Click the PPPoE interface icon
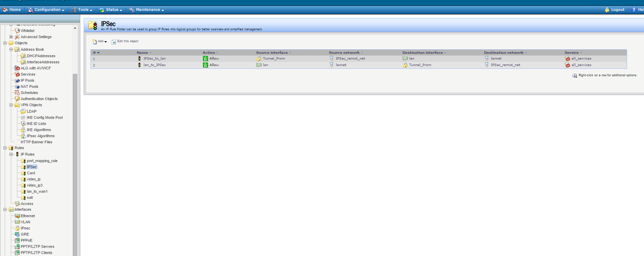The height and width of the screenshot is (256, 644). pyautogui.click(x=17, y=240)
